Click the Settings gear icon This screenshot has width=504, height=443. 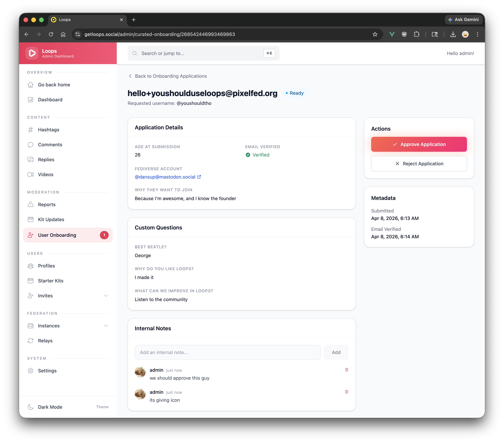31,371
